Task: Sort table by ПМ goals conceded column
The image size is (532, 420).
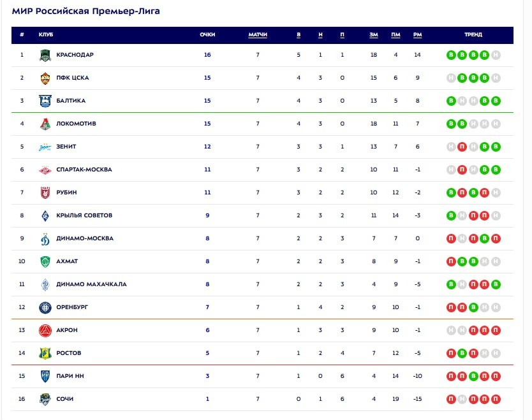Action: click(395, 34)
